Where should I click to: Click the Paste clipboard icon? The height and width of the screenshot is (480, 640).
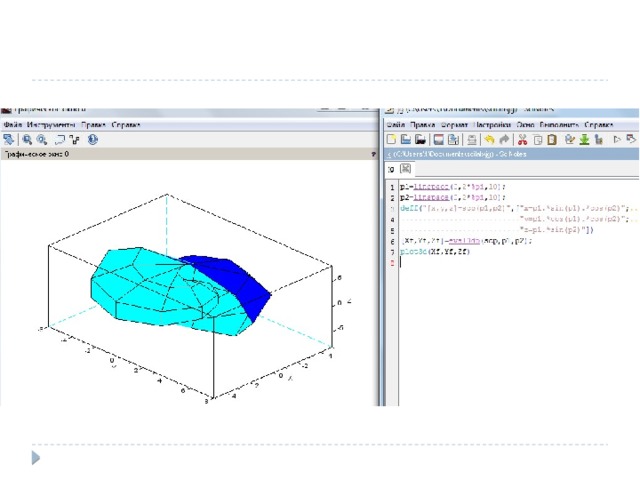point(551,140)
